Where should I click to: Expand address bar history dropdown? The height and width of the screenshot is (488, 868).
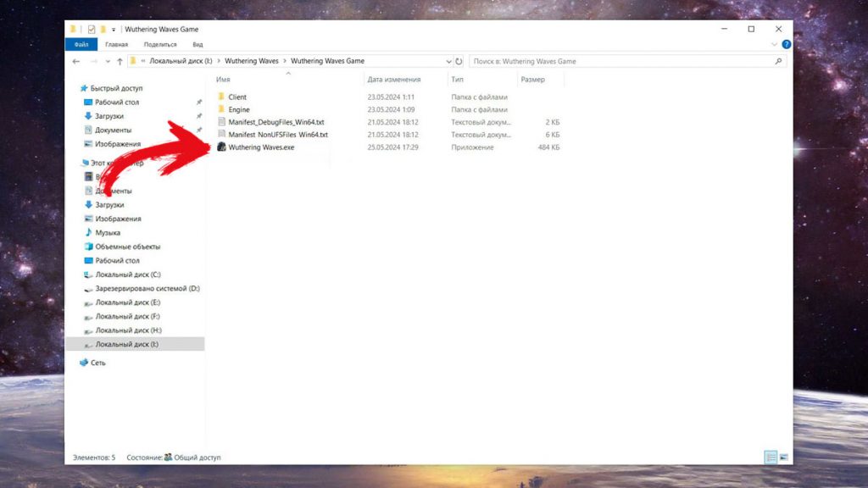point(448,61)
